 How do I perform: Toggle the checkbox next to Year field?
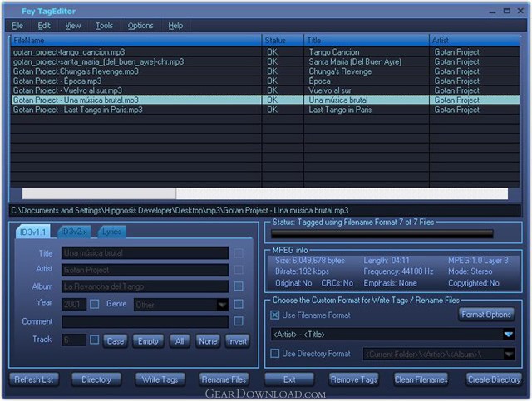coord(95,304)
